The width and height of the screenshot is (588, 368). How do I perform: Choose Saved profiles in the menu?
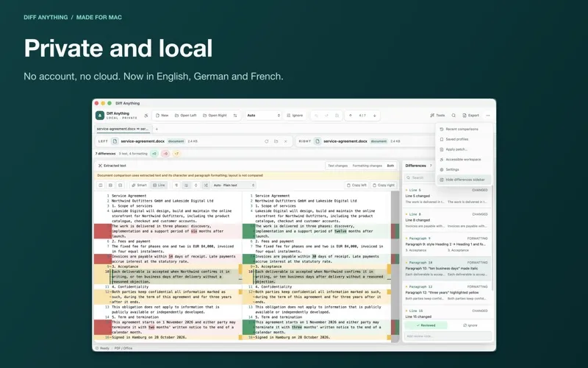465,139
